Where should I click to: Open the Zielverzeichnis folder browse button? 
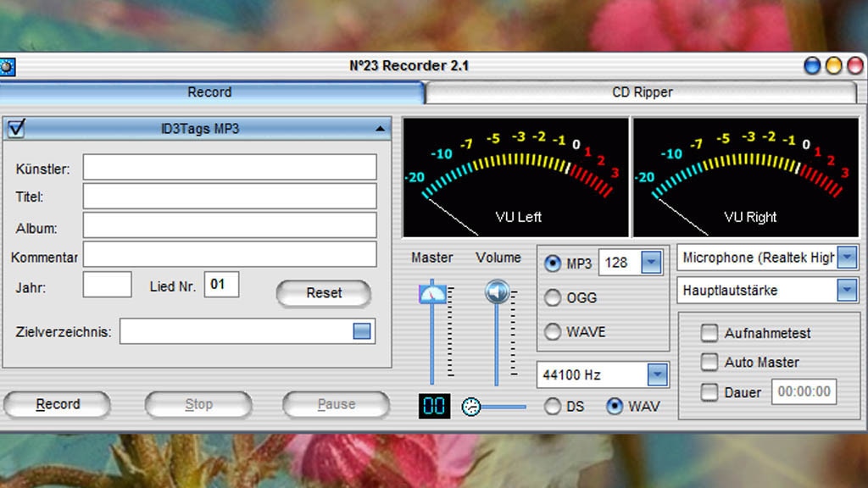tap(362, 331)
